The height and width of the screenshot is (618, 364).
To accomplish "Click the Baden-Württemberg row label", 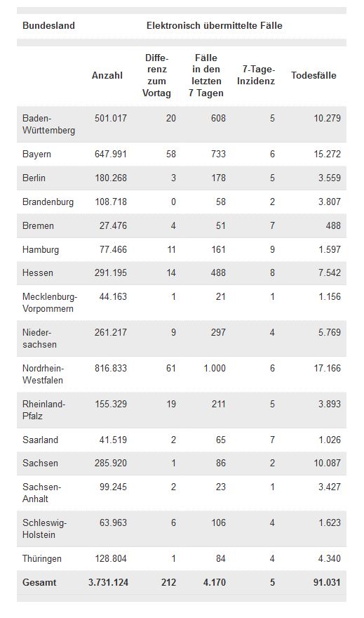I will tap(49, 124).
